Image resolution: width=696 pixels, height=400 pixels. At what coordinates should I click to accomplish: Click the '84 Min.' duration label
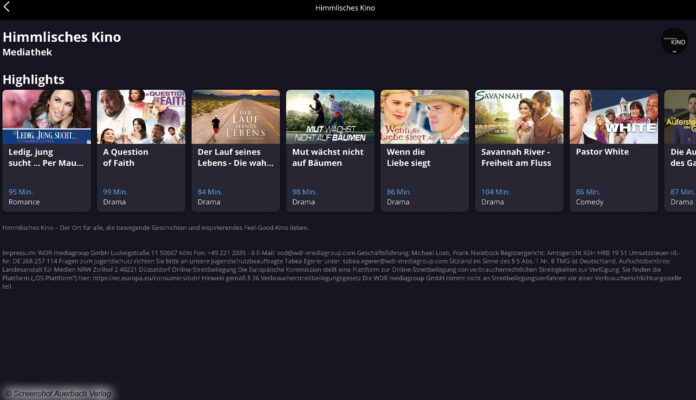click(x=210, y=192)
